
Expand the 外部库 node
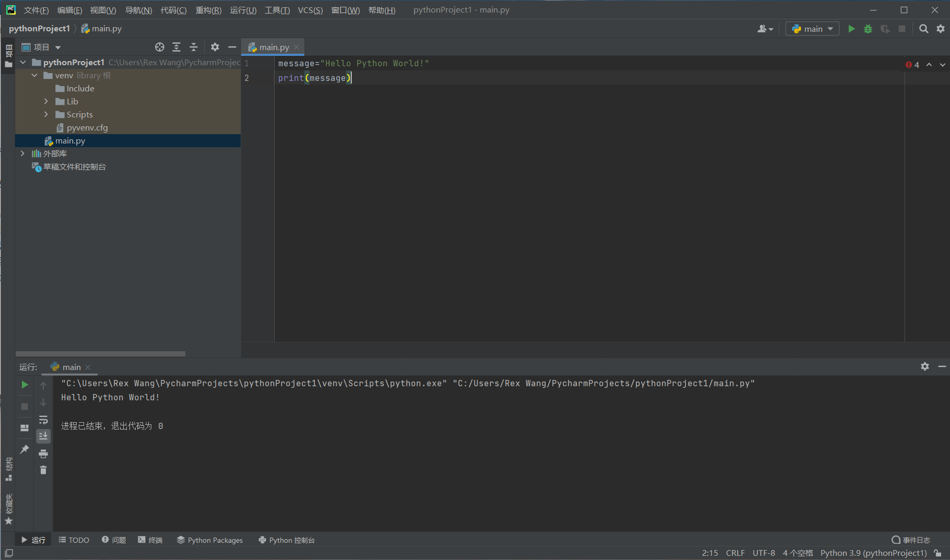(22, 154)
